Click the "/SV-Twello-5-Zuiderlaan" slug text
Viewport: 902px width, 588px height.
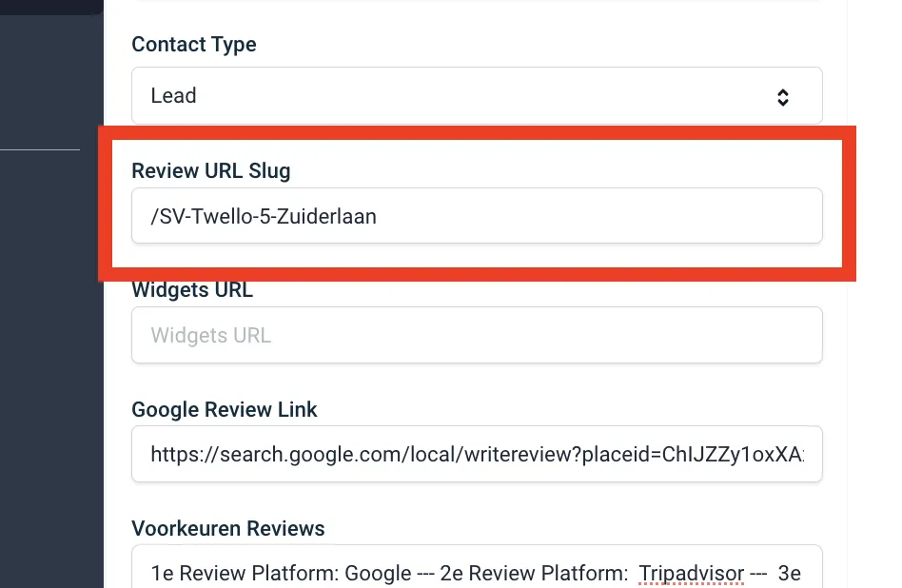[264, 216]
